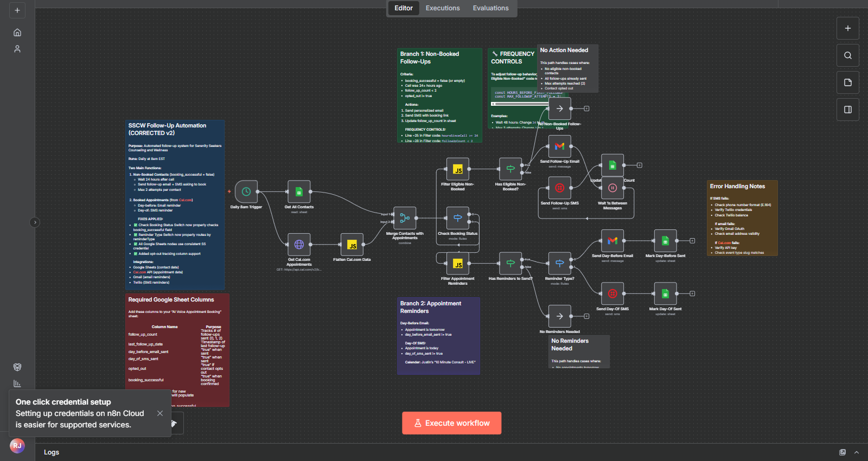Click the Logs label in the bottom bar
Screen dimensions: 868x461
[x=52, y=452]
